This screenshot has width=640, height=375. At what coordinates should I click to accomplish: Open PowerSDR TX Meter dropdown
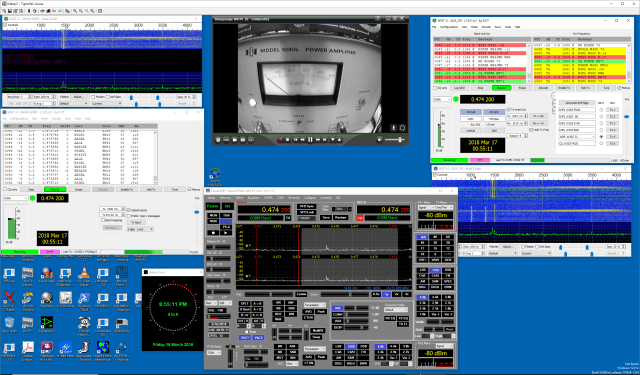pyautogui.click(x=444, y=208)
